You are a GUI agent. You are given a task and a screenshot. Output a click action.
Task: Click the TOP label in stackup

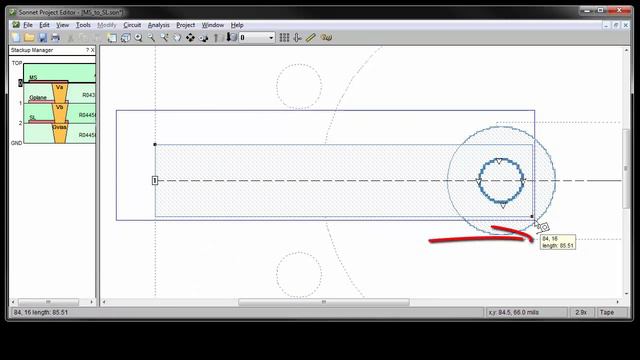point(17,63)
